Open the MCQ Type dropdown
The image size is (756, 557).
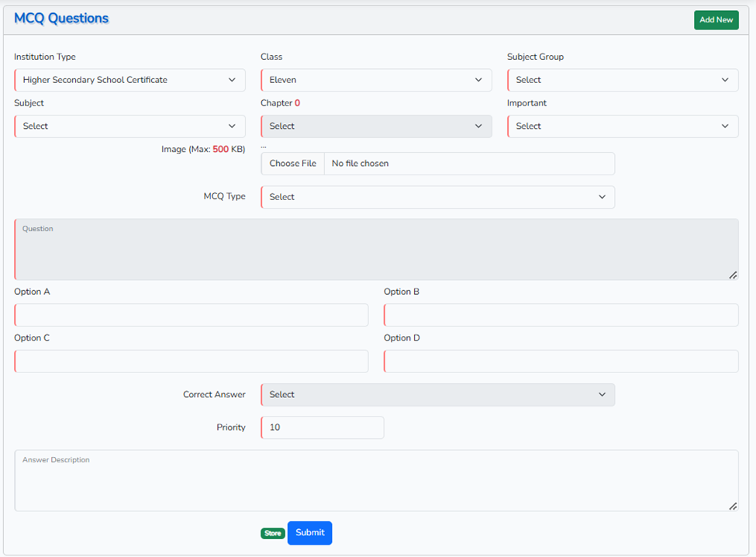437,197
